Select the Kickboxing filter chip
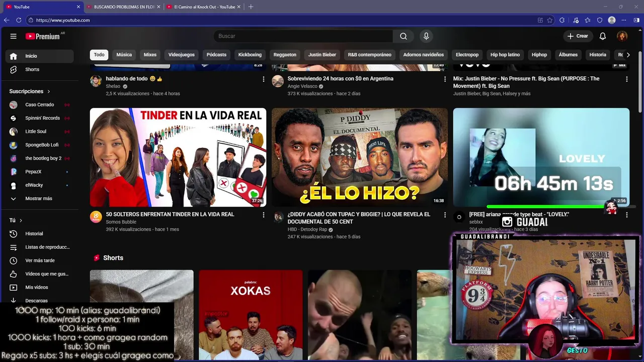The image size is (644, 362). tap(250, 55)
